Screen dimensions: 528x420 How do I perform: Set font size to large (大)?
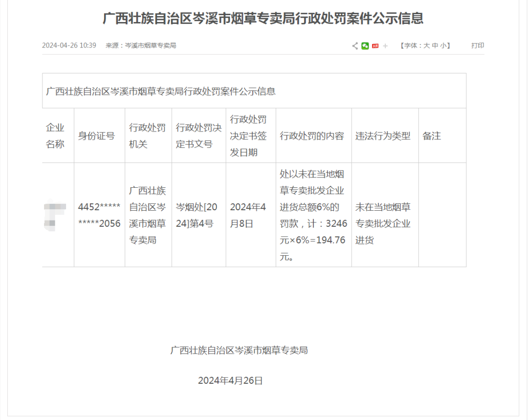[x=426, y=45]
